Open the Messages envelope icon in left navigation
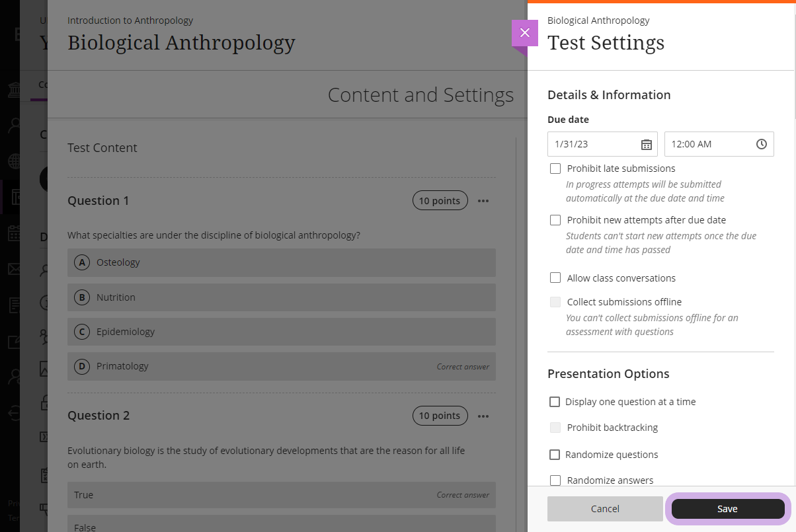796x532 pixels. pyautogui.click(x=14, y=269)
